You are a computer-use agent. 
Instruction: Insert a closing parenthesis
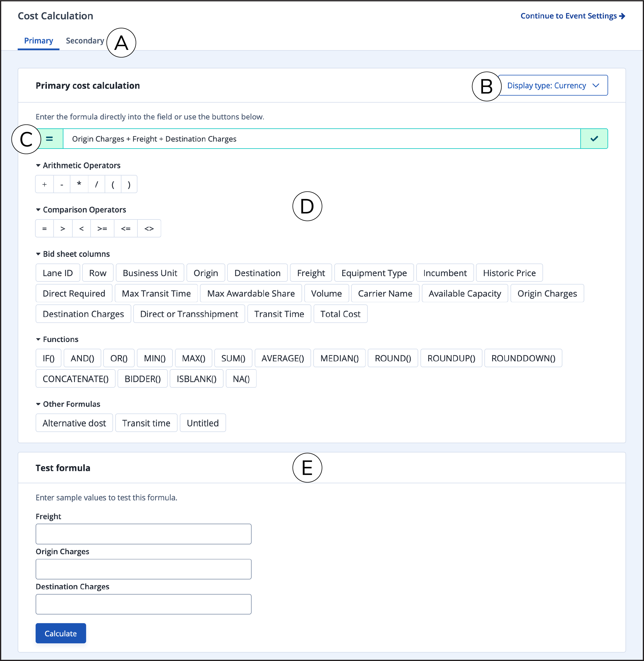(x=129, y=184)
